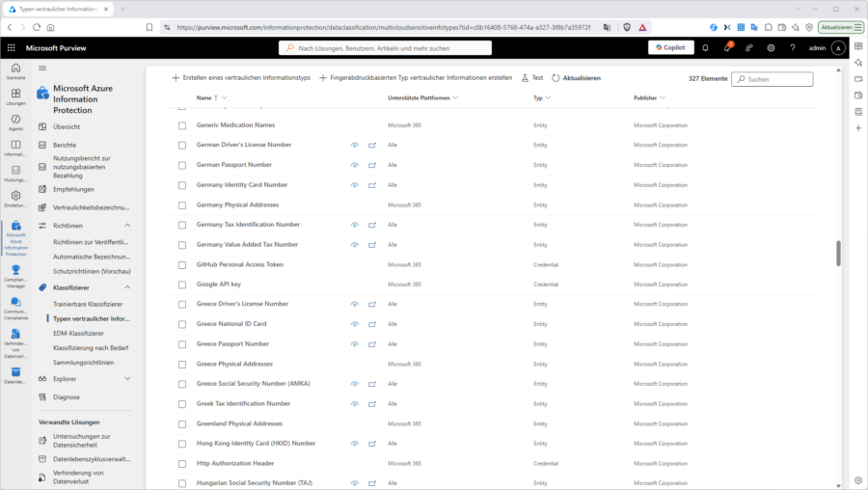Select Greek Tax identification Number checkbox
The width and height of the screenshot is (868, 490).
pyautogui.click(x=182, y=404)
